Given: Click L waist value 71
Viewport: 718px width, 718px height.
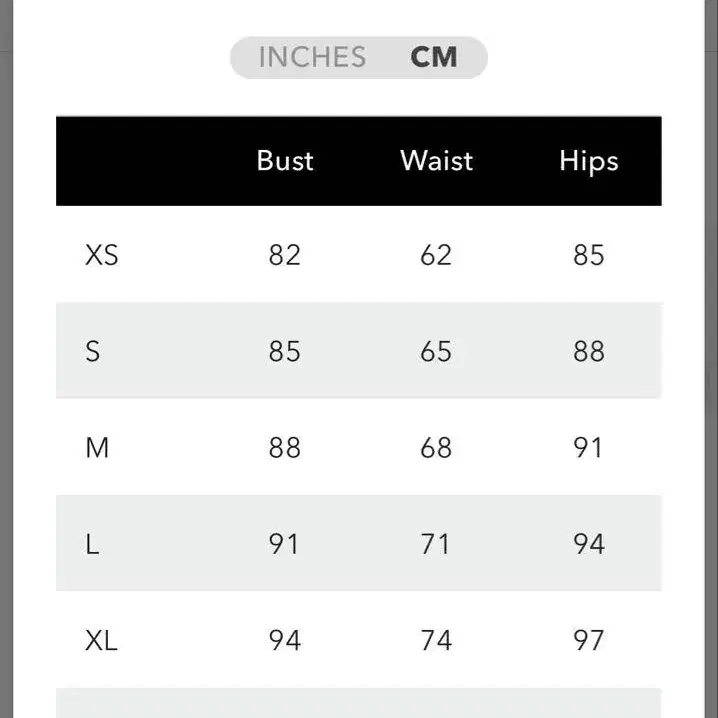Looking at the screenshot, I should (x=435, y=544).
